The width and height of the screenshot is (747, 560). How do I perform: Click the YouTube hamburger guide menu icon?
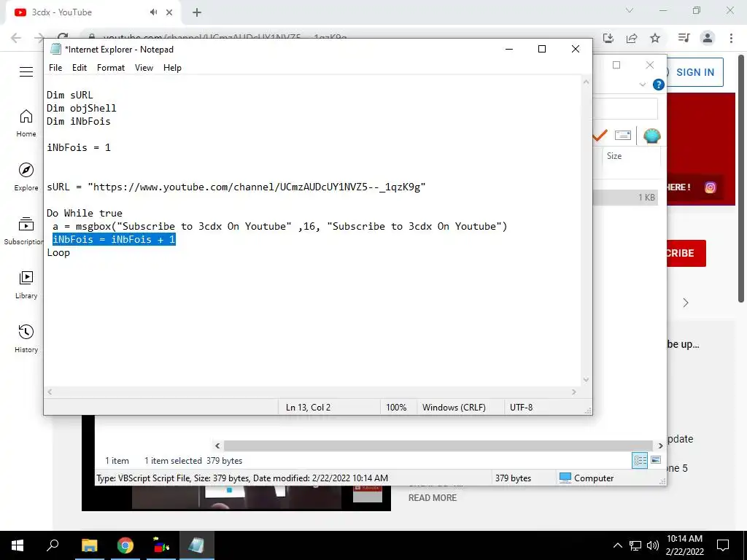coord(26,72)
